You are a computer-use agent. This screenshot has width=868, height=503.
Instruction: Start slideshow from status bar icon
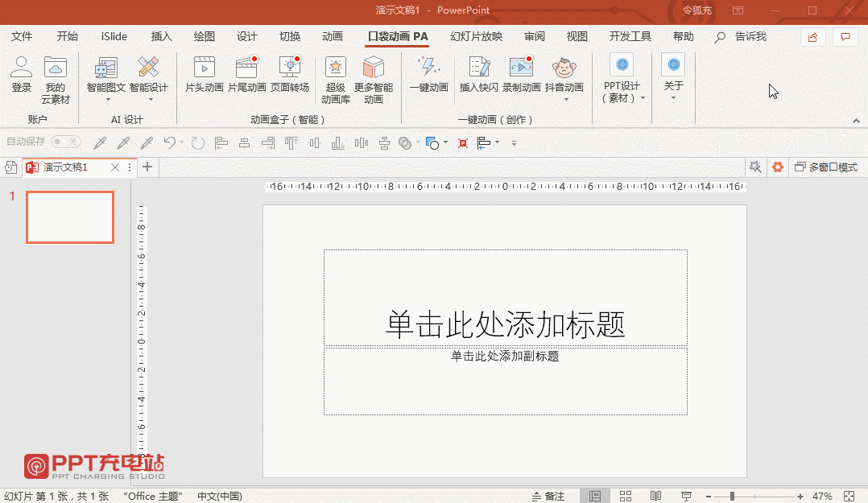coord(686,496)
